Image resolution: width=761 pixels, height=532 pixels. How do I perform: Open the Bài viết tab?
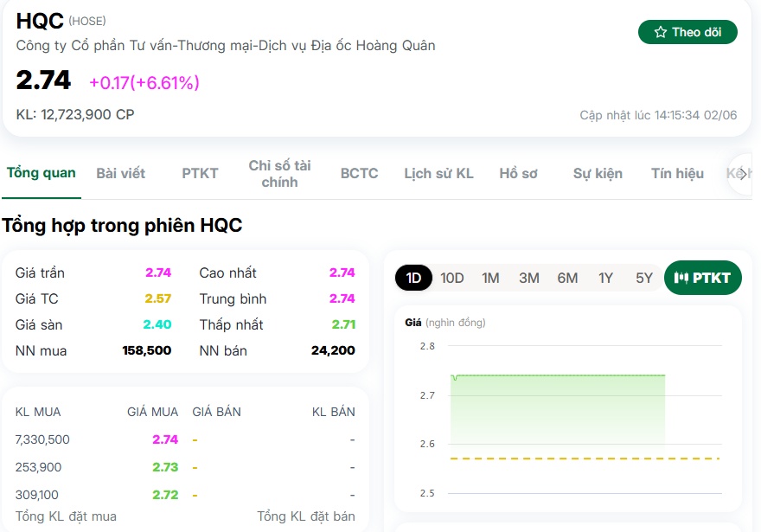120,173
